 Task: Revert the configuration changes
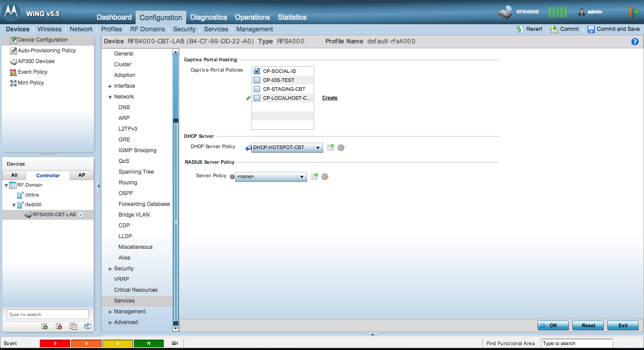click(529, 29)
